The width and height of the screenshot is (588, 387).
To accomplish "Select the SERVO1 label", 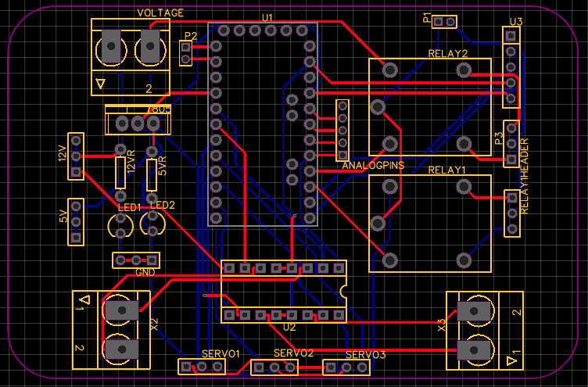I will [x=220, y=353].
